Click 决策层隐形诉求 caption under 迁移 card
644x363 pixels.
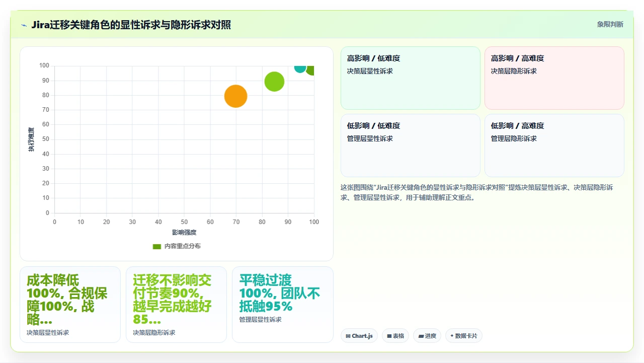154,333
